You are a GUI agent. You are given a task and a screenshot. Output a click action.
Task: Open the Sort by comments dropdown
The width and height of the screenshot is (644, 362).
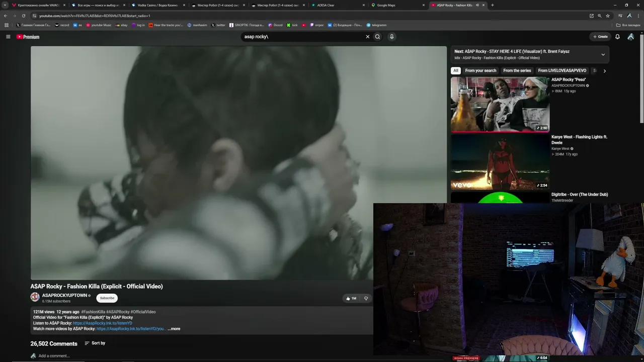pos(95,343)
